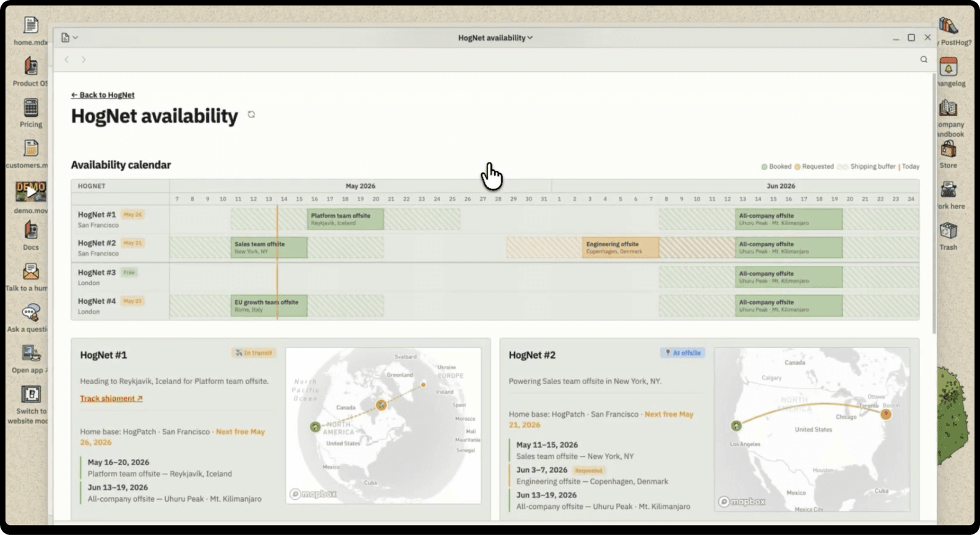Select HogNet #3 All-company offsite calendar block

pyautogui.click(x=789, y=277)
